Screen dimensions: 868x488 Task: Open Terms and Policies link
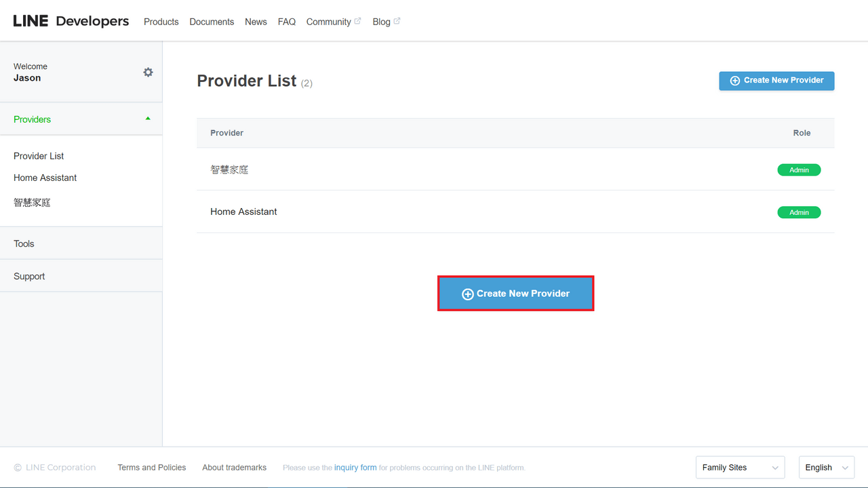(x=152, y=468)
